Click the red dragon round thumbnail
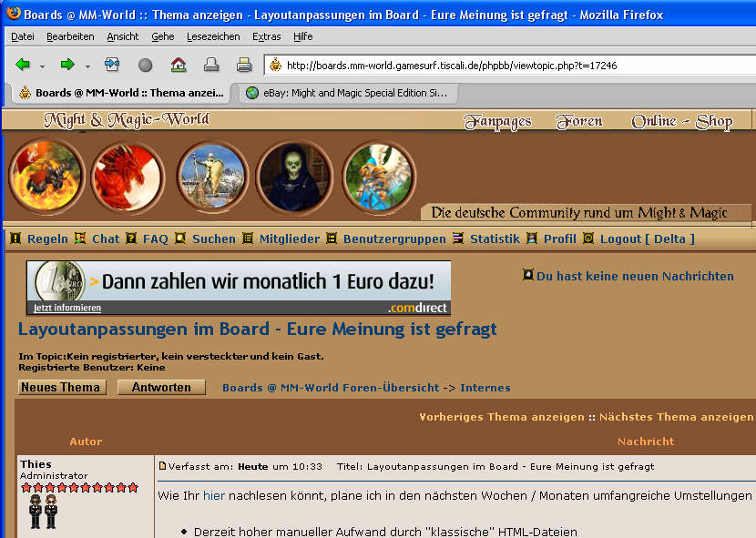756x538 pixels. (x=128, y=178)
